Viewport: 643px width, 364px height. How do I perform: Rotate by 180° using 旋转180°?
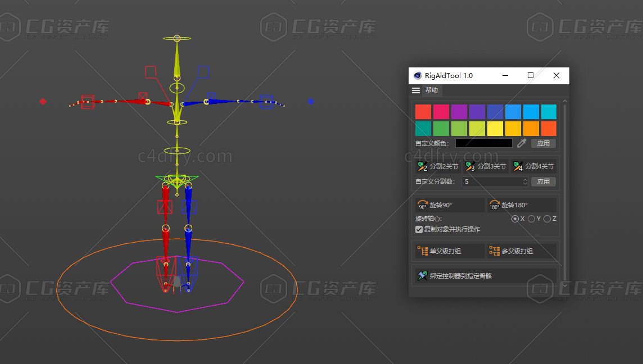(522, 205)
